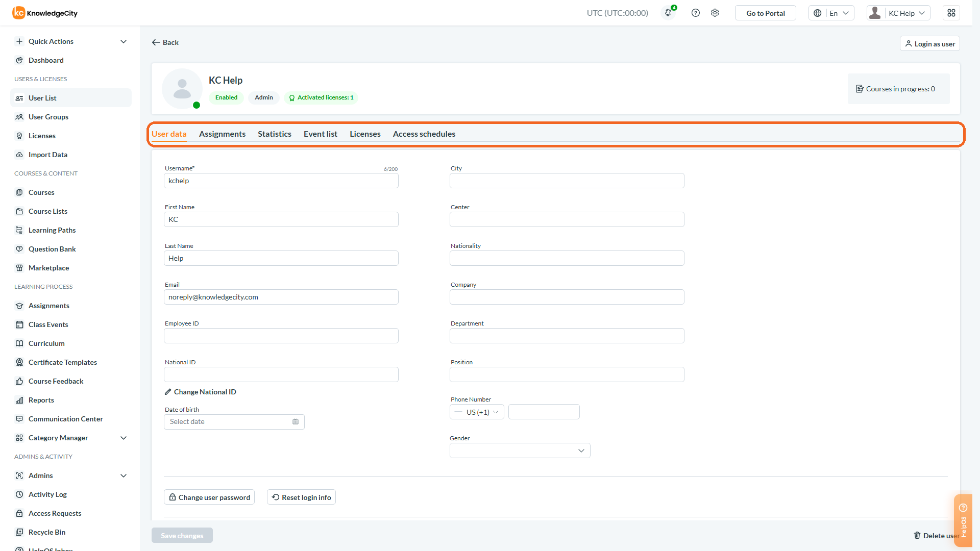Click the Email input field
Screen dimensions: 980x551
tap(281, 297)
